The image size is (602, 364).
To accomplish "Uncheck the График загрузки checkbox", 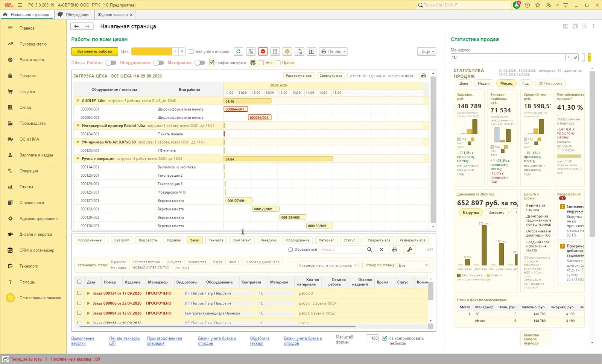I will (x=211, y=63).
